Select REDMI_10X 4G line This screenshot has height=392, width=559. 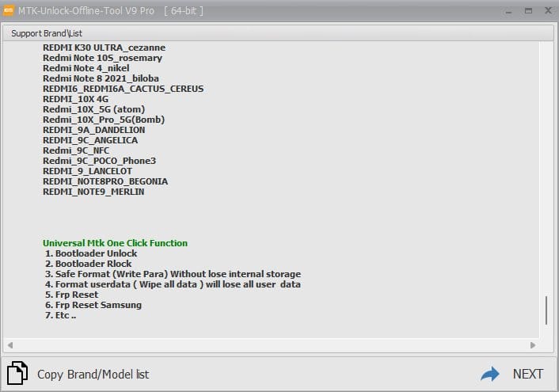tap(75, 99)
